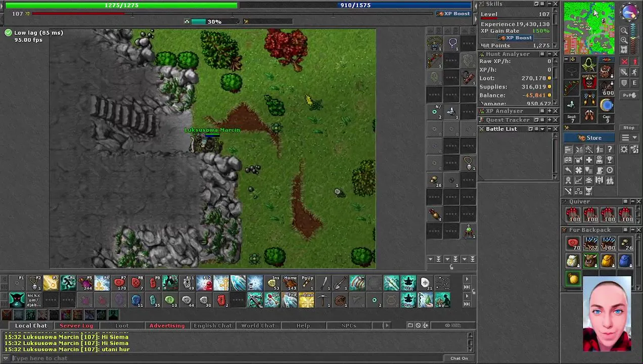Image resolution: width=643 pixels, height=364 pixels.
Task: Open the line chart analytics widget
Action: (x=579, y=180)
